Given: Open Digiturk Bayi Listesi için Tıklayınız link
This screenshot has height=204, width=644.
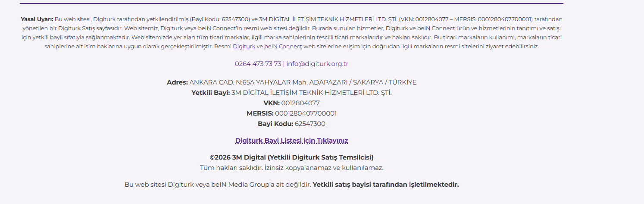Looking at the screenshot, I should tap(291, 141).
